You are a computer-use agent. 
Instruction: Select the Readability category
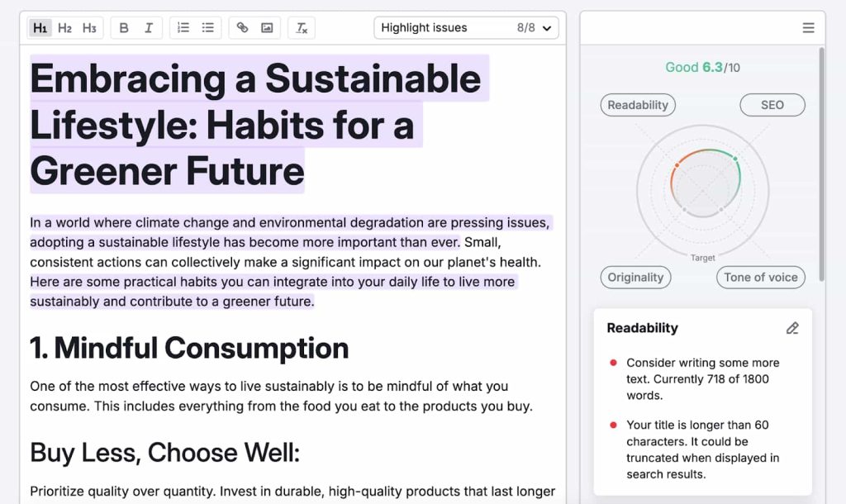click(x=638, y=105)
